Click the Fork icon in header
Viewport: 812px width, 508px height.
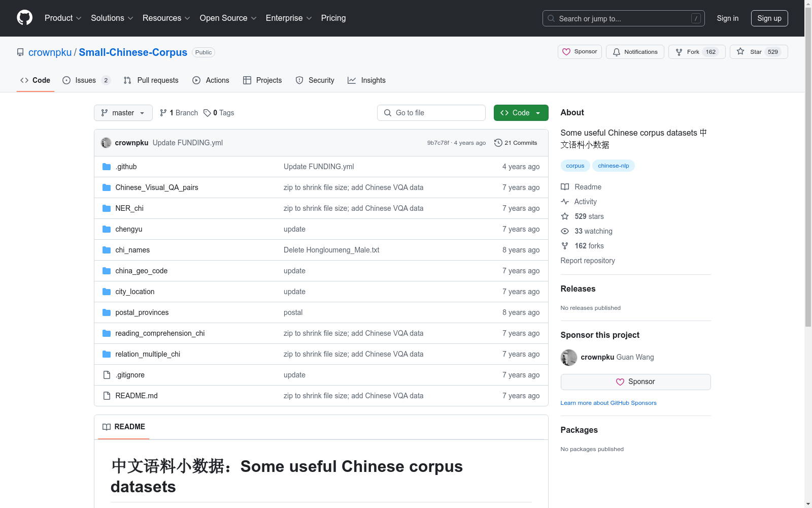click(679, 52)
